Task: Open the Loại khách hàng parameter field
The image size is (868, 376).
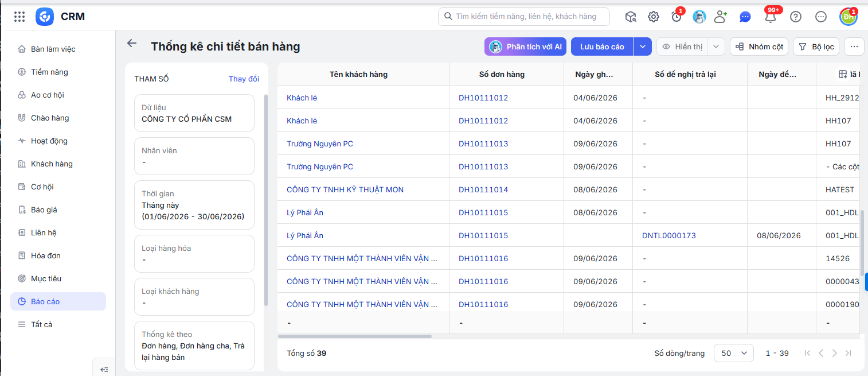Action: coord(194,297)
